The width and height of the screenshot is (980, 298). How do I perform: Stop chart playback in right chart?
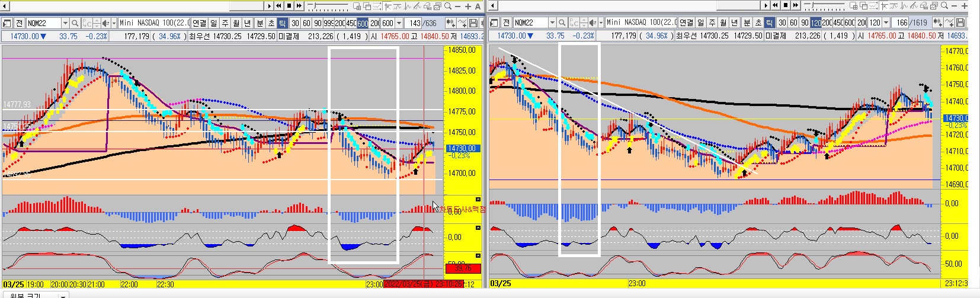[786, 5]
